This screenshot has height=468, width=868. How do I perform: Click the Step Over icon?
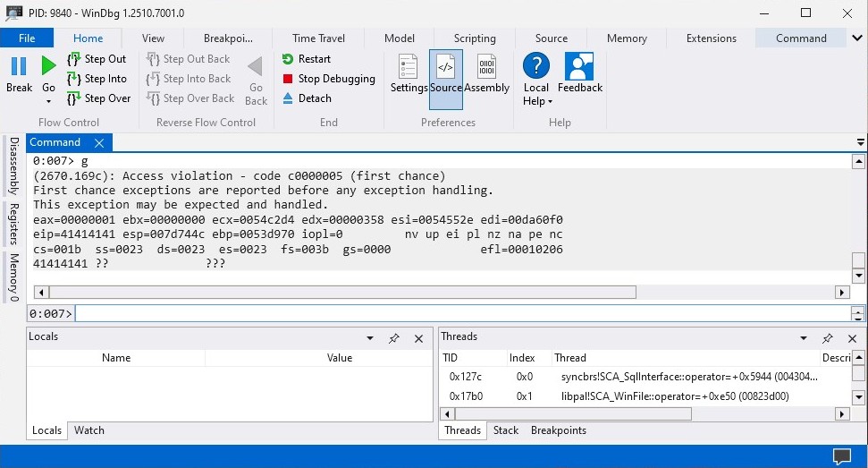(x=75, y=98)
